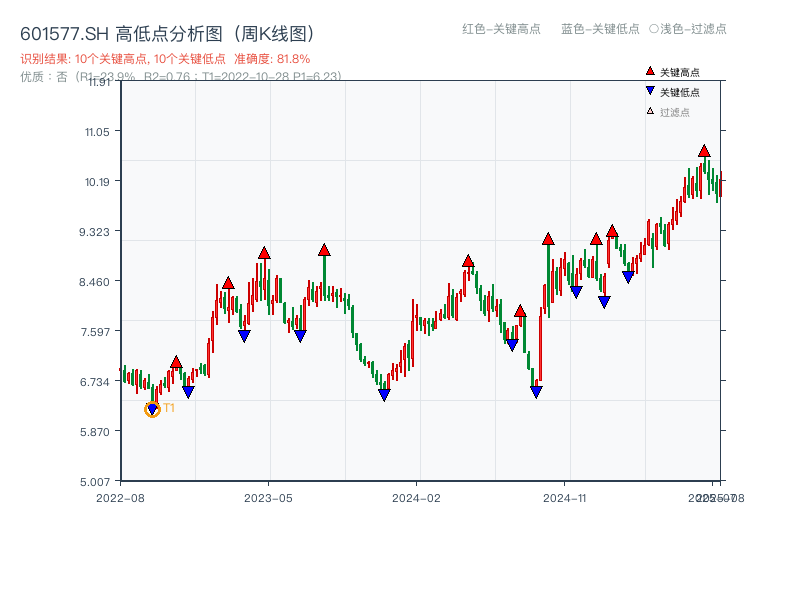This screenshot has height=600, width=800.
Task: Select red high marker of August 2024 near 7.9
Action: click(520, 311)
